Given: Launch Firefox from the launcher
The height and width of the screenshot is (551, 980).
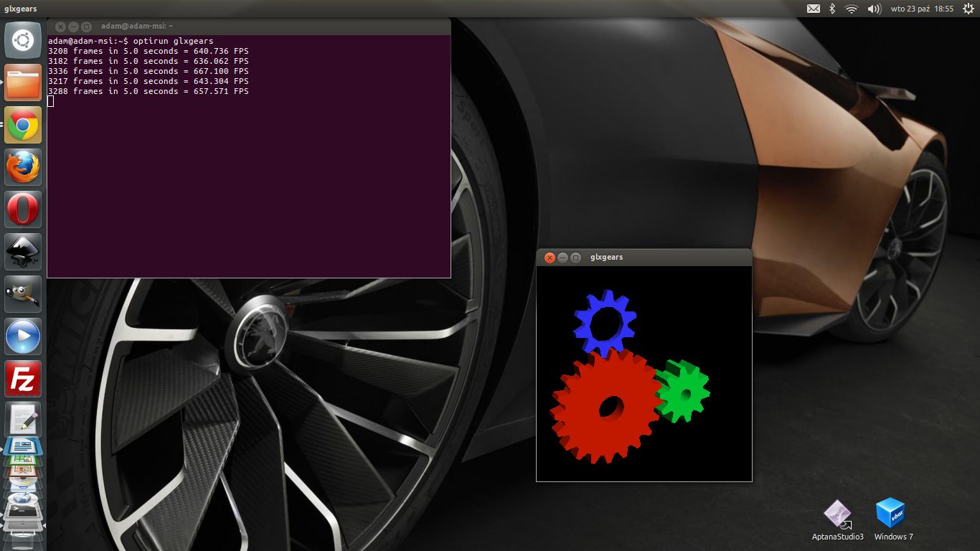Looking at the screenshot, I should [23, 167].
